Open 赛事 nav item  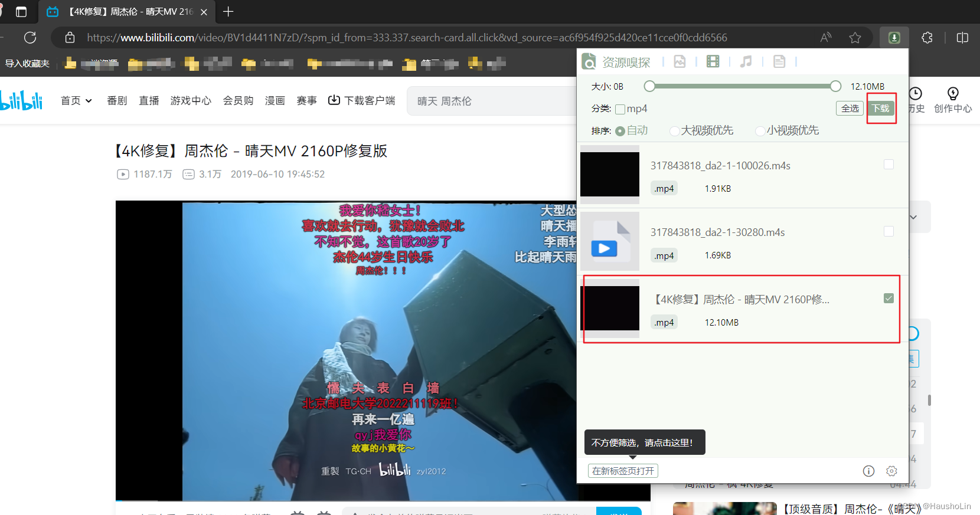pyautogui.click(x=306, y=101)
